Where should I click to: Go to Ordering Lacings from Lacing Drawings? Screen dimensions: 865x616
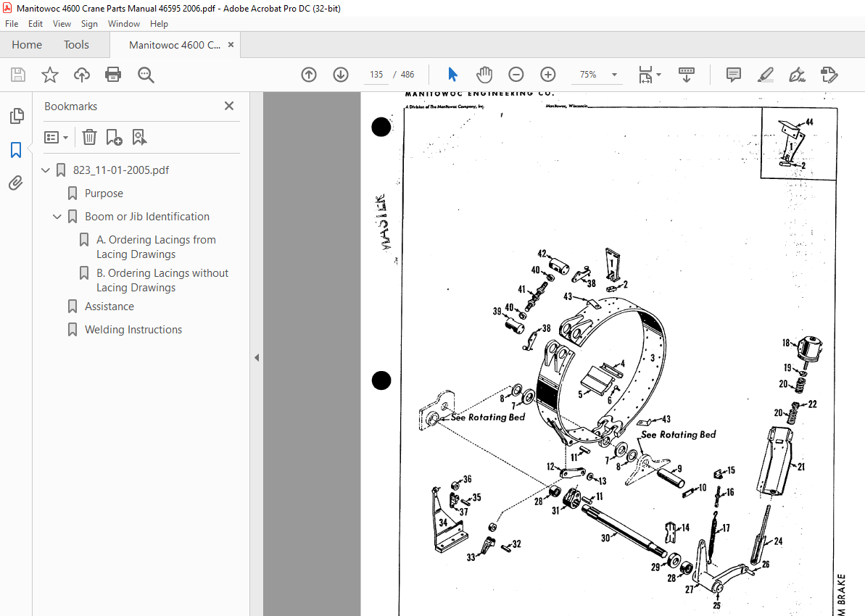click(x=156, y=247)
